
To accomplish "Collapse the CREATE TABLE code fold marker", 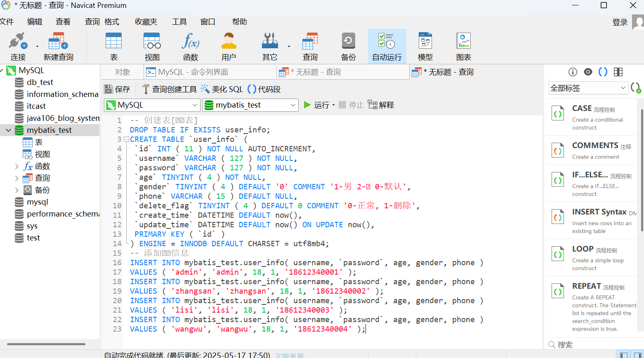I will coord(126,139).
